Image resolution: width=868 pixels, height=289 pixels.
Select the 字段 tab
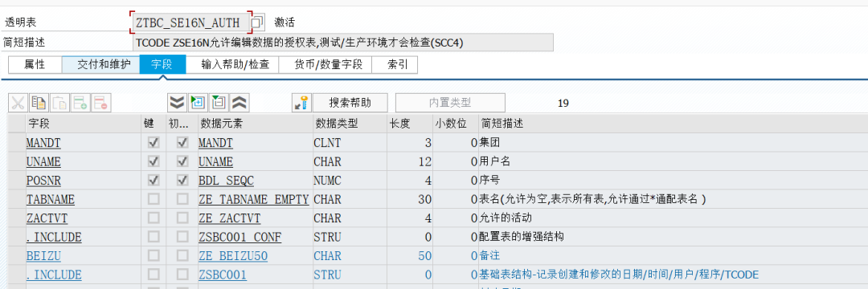[x=162, y=65]
